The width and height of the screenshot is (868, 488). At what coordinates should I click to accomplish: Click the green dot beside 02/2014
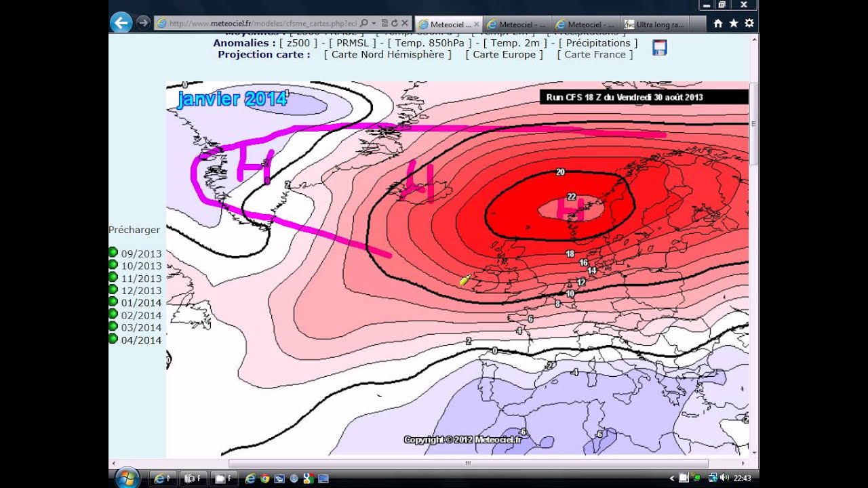tap(113, 314)
